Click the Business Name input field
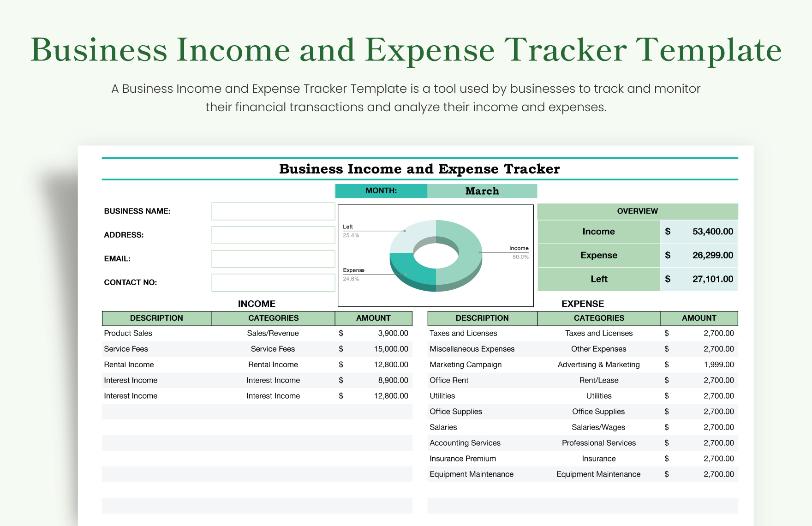Image resolution: width=812 pixels, height=526 pixels. (x=273, y=211)
